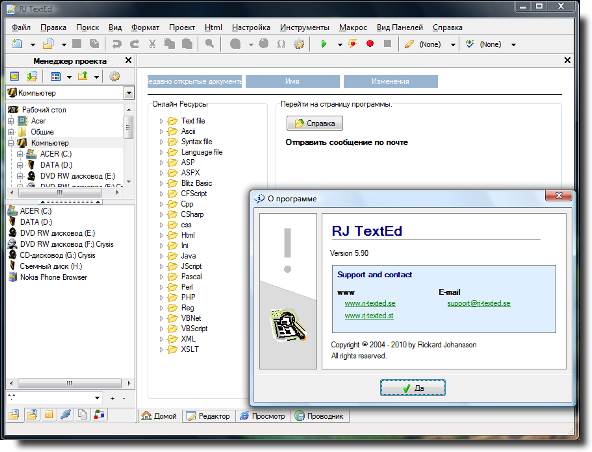Image resolution: width=592 pixels, height=452 pixels.
Task: Click the edit macro icon beside play
Action: pyautogui.click(x=353, y=44)
